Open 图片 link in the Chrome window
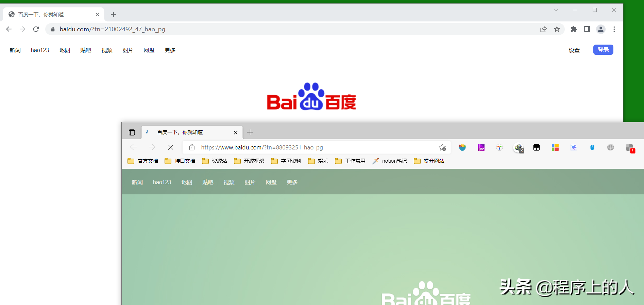This screenshot has width=644, height=305. coord(128,50)
